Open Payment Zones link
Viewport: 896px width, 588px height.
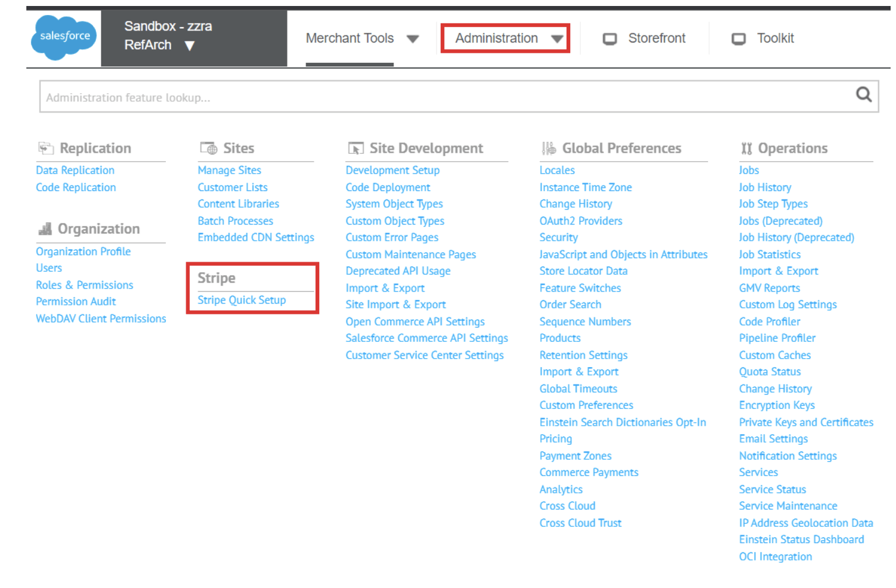[x=576, y=456]
